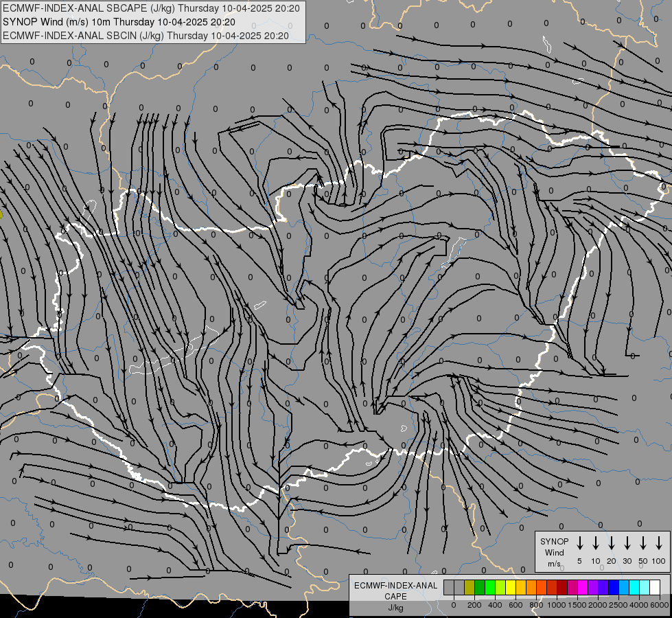This screenshot has width=672, height=618.
Task: Click the 5 m/s wind speed label
Action: pos(579,561)
